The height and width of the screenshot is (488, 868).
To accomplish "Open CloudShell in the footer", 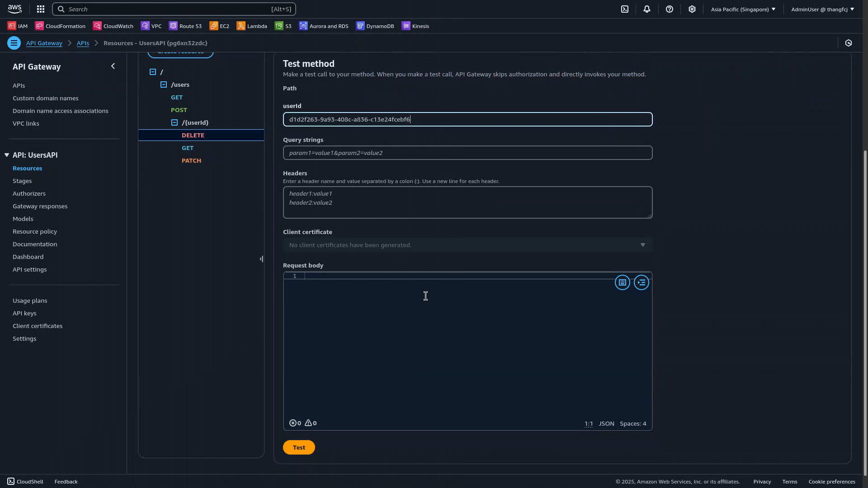I will (x=25, y=482).
